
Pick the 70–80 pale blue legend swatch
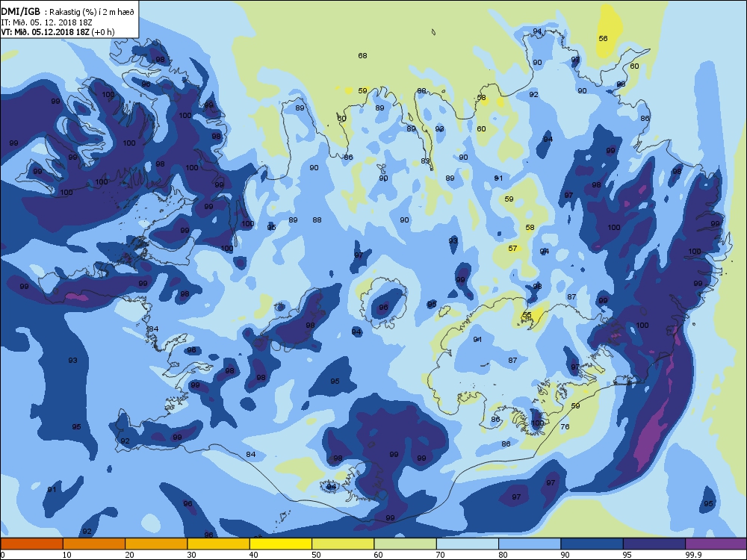coord(468,544)
